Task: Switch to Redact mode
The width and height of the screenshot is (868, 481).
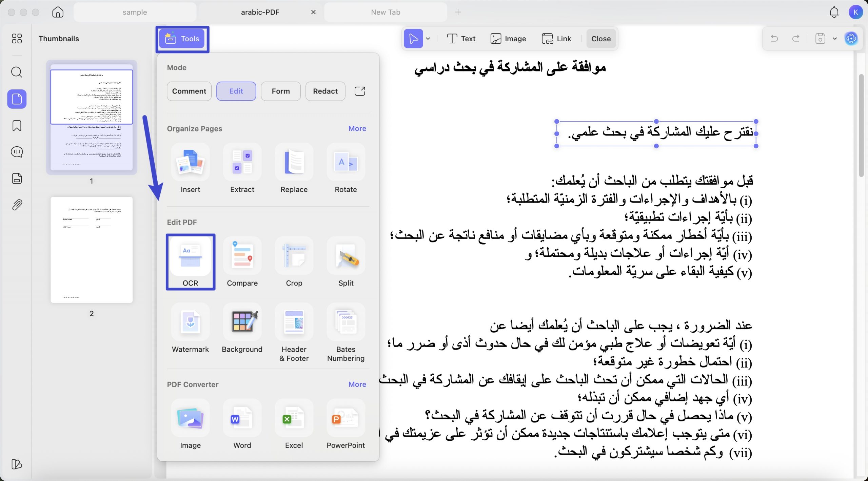Action: click(325, 91)
